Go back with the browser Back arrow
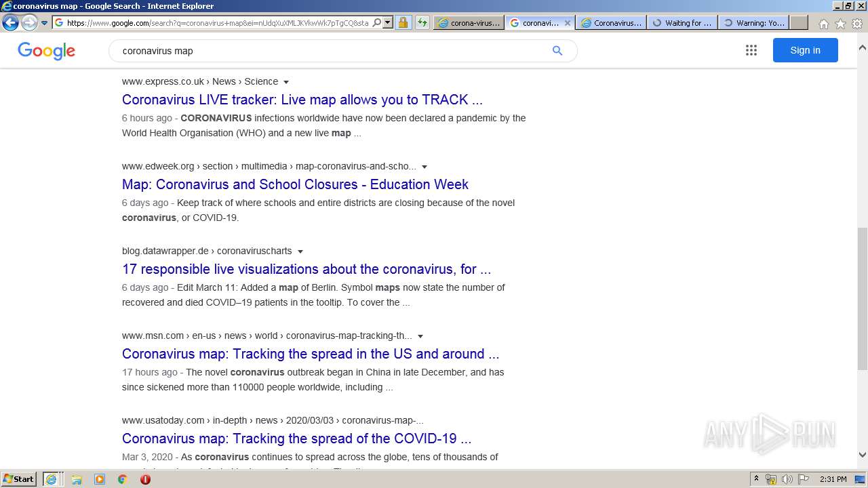868x488 pixels. (x=10, y=22)
